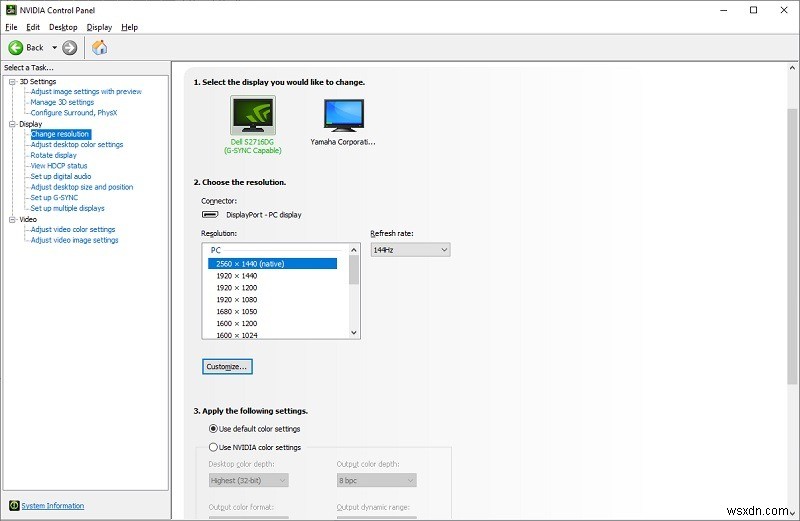Open the System Information link
The height and width of the screenshot is (521, 800).
(53, 506)
